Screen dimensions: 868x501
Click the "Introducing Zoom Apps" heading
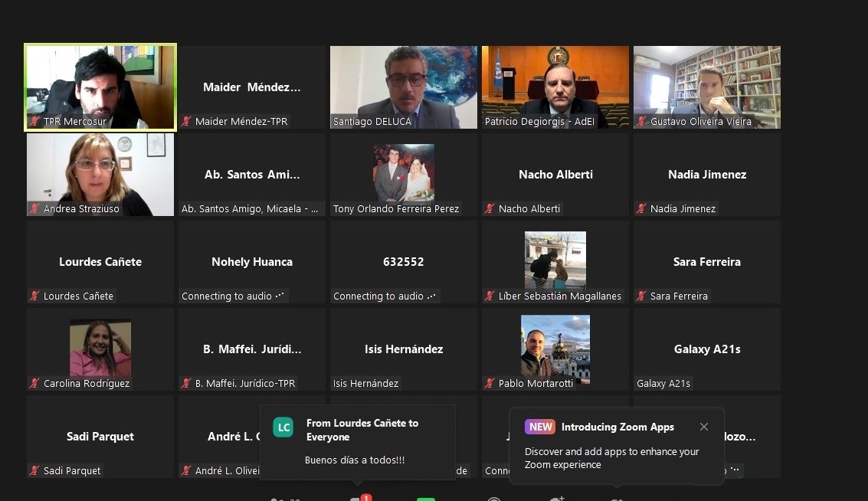617,427
